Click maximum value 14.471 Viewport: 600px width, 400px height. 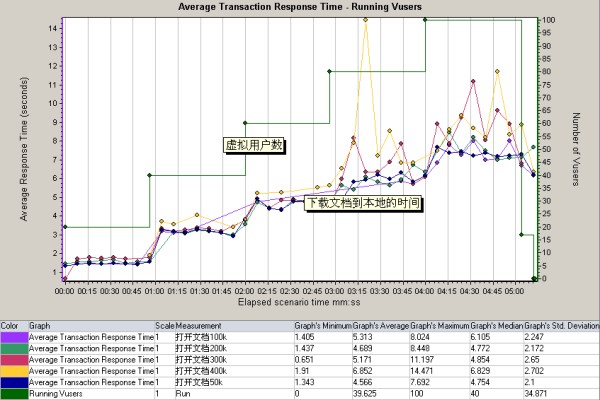[421, 371]
